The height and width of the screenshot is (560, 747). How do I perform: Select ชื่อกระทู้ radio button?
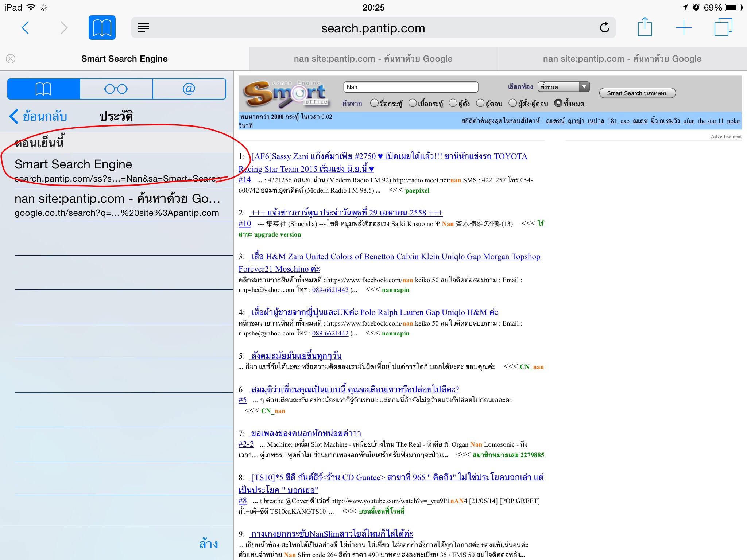tap(374, 103)
